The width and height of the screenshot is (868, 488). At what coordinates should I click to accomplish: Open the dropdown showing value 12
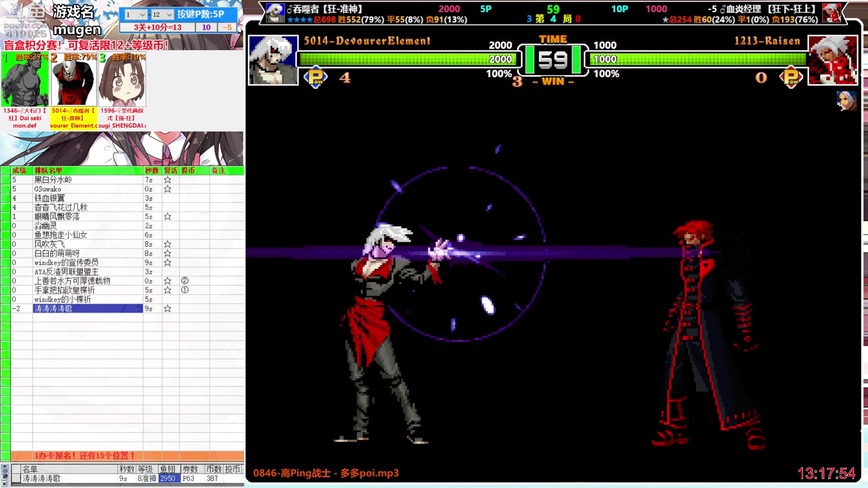coord(162,14)
